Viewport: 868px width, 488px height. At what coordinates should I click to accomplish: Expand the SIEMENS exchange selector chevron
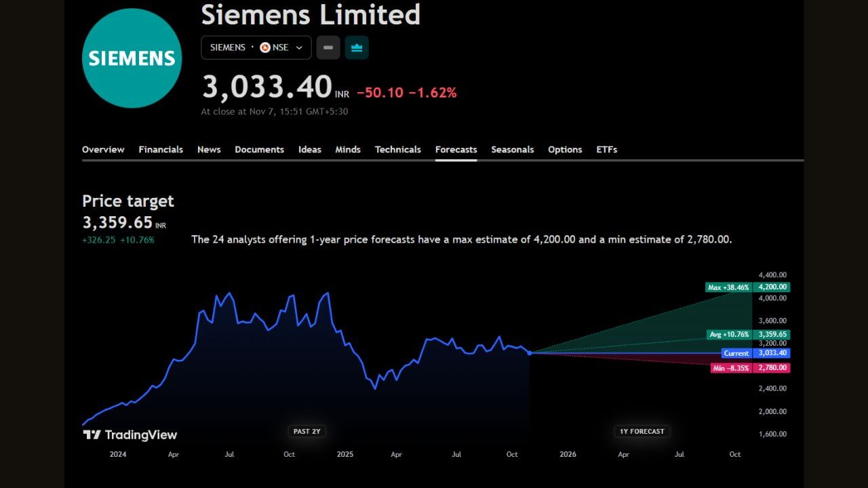click(x=298, y=47)
